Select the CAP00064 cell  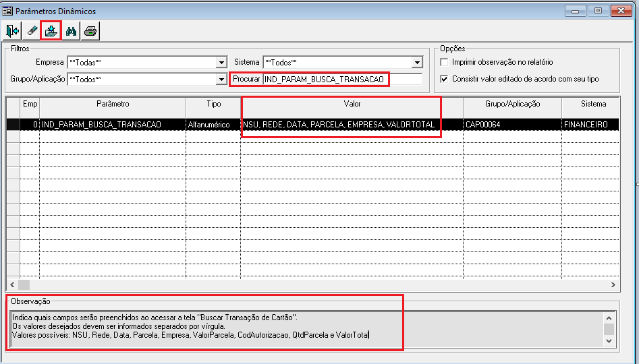(x=512, y=125)
